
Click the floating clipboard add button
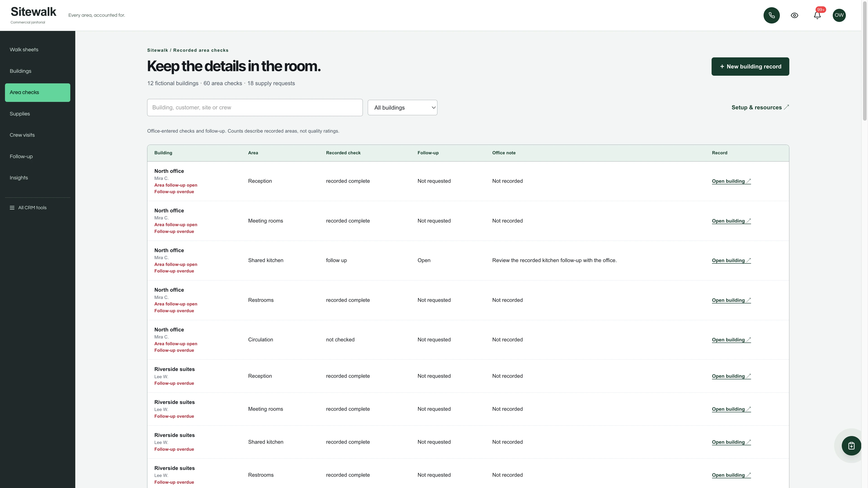[x=851, y=446]
